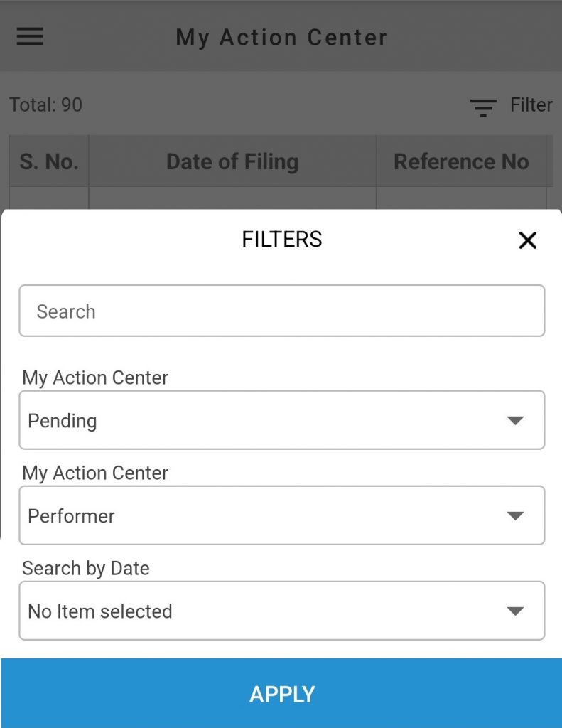
Task: Apply the selected filters
Action: 281,693
